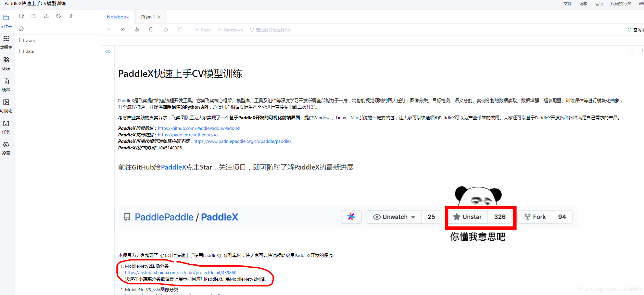Screen dimensions: 644x295
Task: Interrupt the running kernel
Action: [x=151, y=30]
